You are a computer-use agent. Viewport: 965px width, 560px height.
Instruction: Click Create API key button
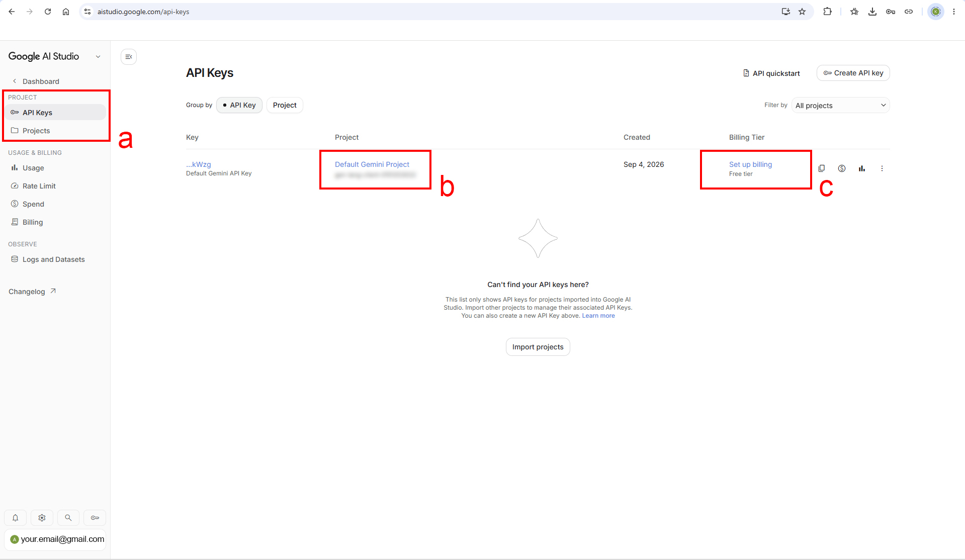coord(853,73)
